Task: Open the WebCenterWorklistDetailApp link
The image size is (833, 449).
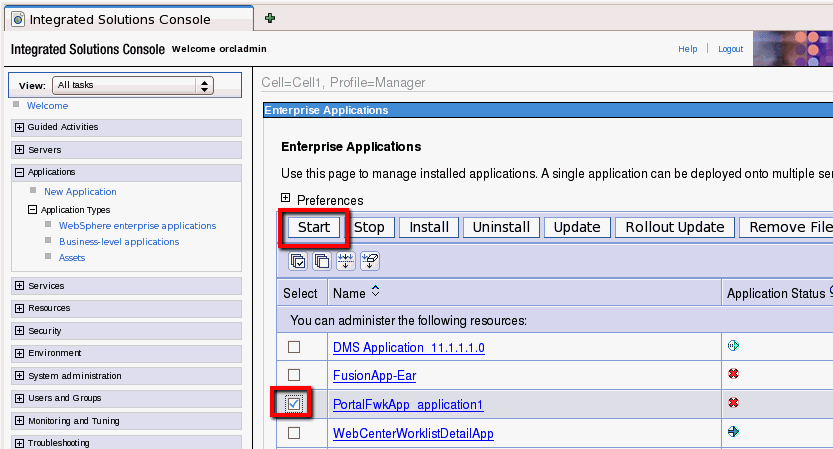Action: coord(413,434)
